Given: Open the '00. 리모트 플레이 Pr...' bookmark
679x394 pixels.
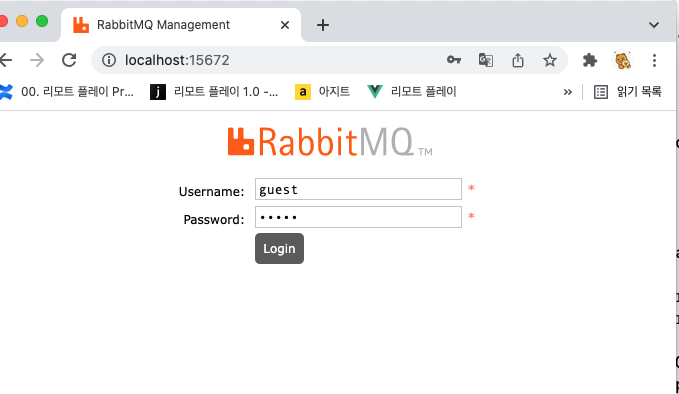Looking at the screenshot, I should click(x=67, y=92).
